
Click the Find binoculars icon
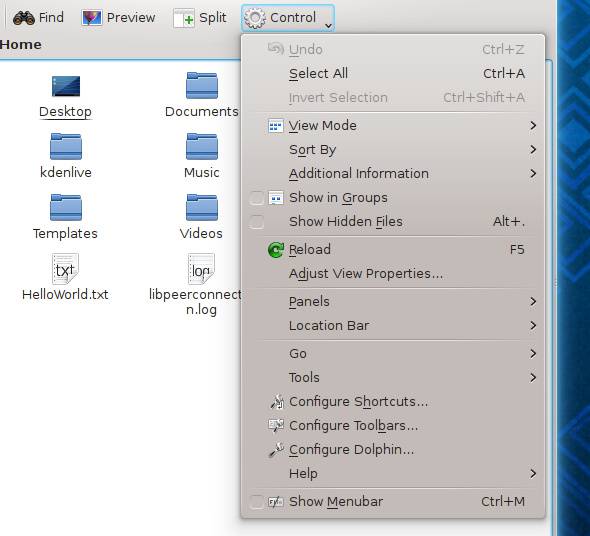click(24, 18)
